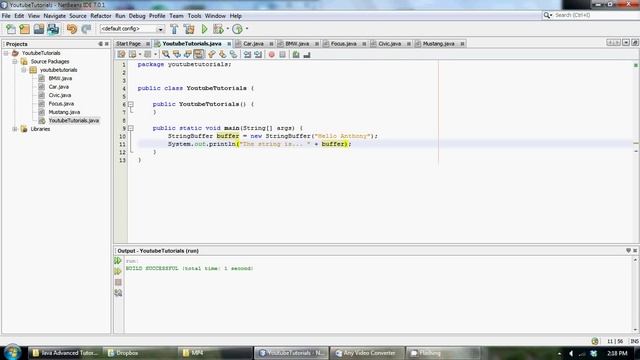Collapse the youtubetutorials package node
Viewport: 640px width, 360px height.
point(24,70)
